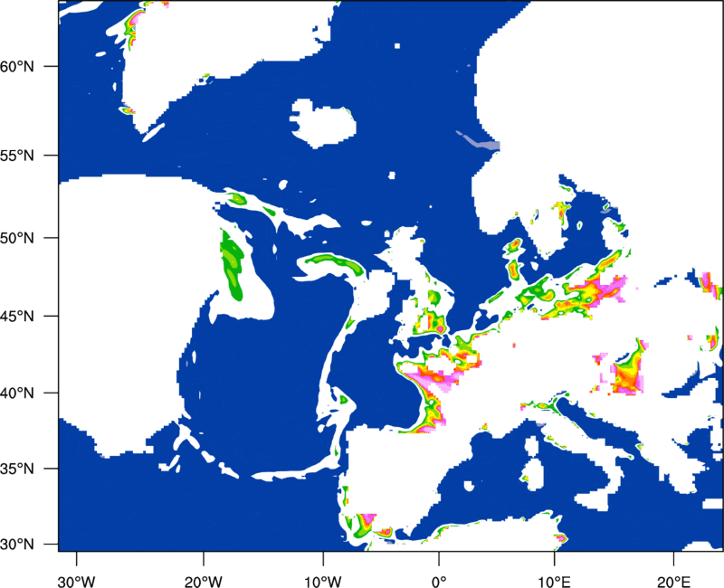724x588 pixels.
Task: Click the 50°N latitude label
Action: click(x=17, y=238)
